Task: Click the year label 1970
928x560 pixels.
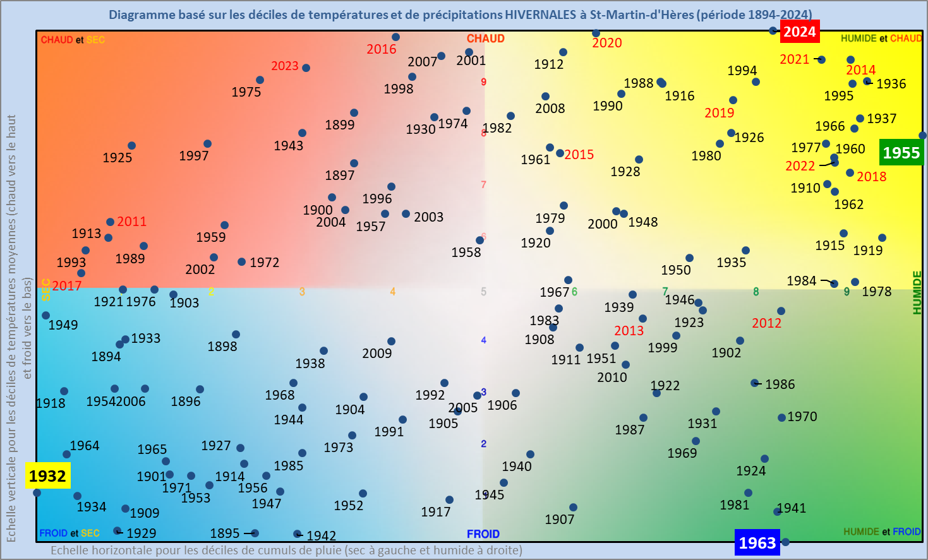Action: tap(802, 417)
